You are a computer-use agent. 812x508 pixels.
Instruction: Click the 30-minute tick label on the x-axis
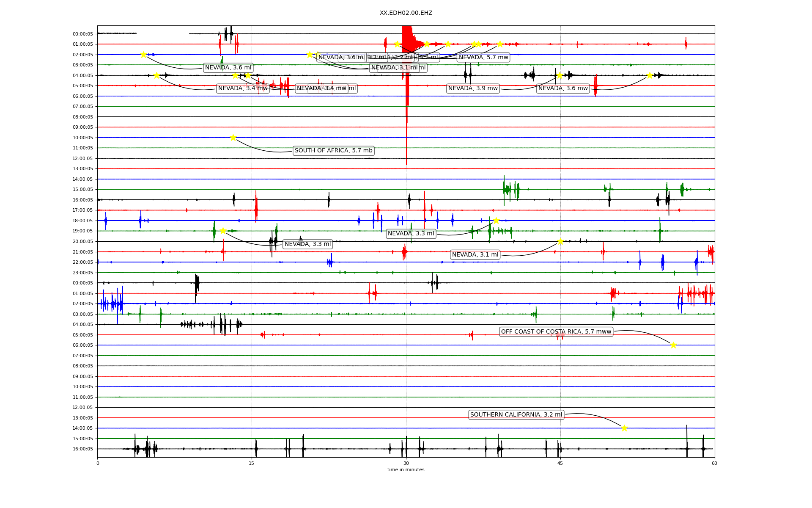pos(406,463)
